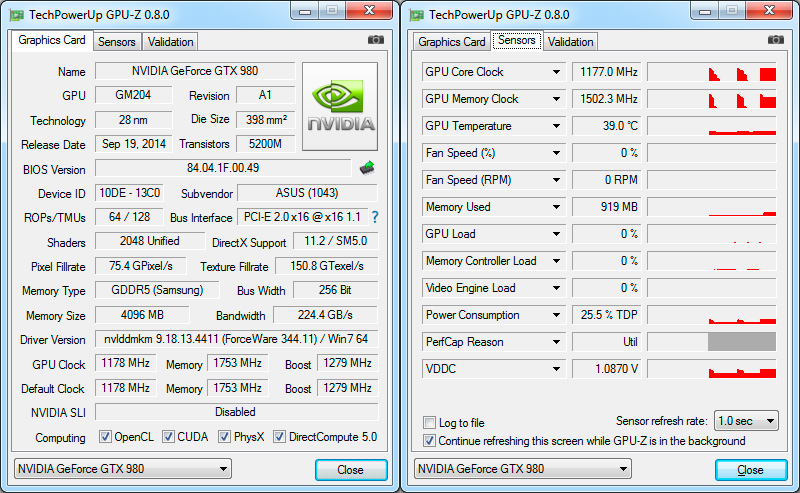This screenshot has height=493, width=800.
Task: Click Close button in Graphics Card window
Action: pos(351,470)
